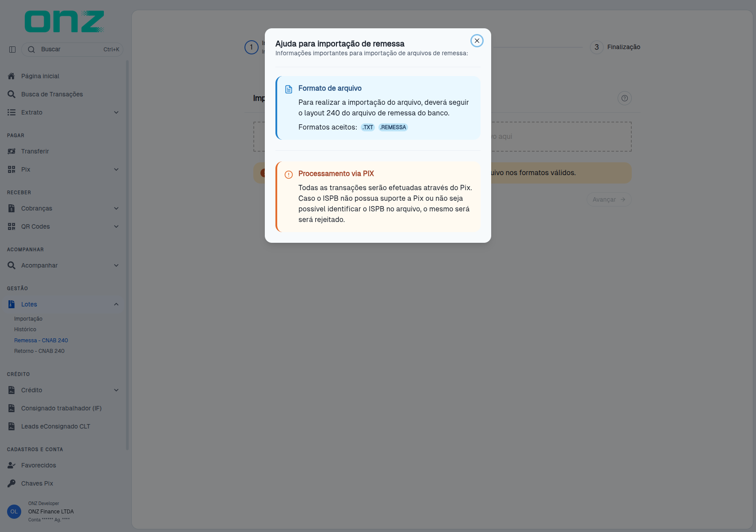The image size is (756, 532).
Task: Expand the Extrato chevron
Action: 116,112
